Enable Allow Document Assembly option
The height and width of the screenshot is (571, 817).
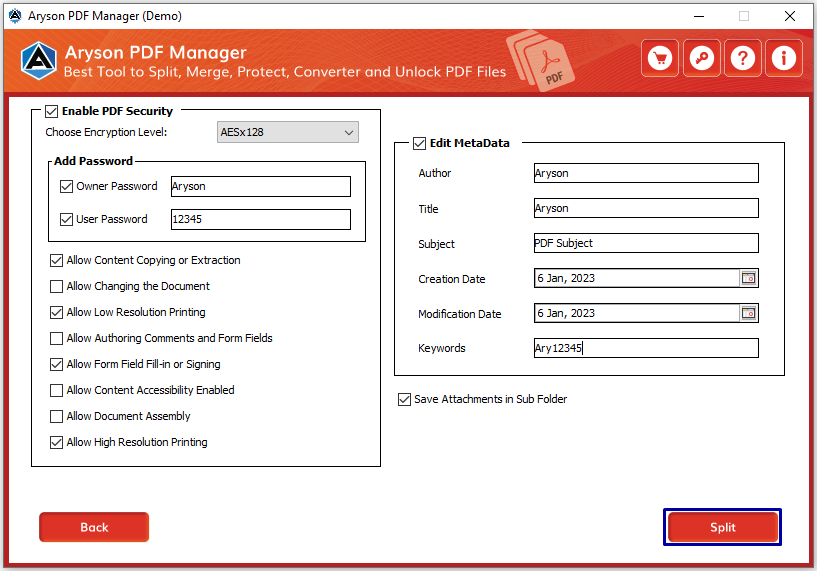(56, 416)
